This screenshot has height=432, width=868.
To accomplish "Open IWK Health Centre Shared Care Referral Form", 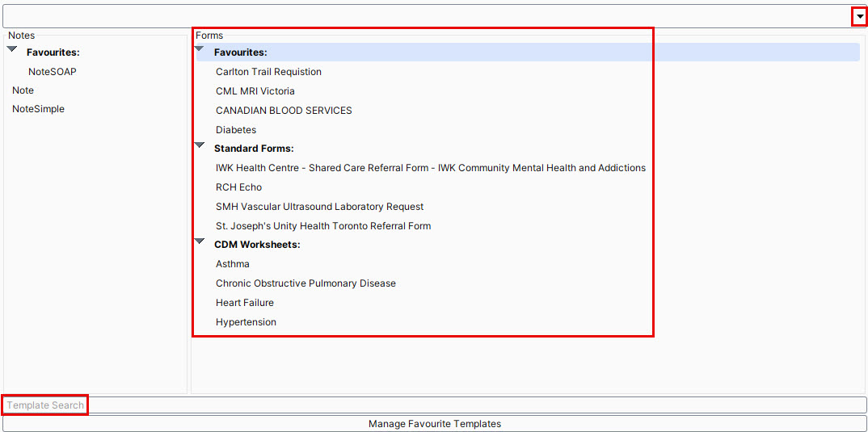I will 430,168.
